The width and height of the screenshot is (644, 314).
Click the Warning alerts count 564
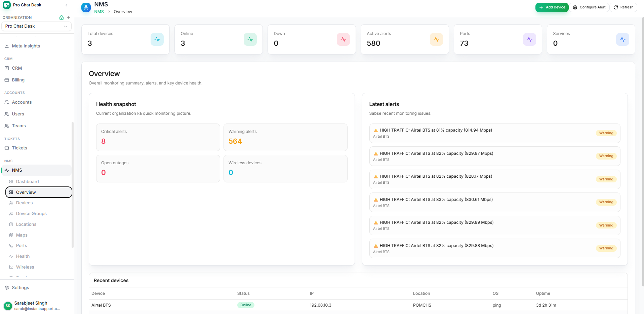[x=235, y=141]
